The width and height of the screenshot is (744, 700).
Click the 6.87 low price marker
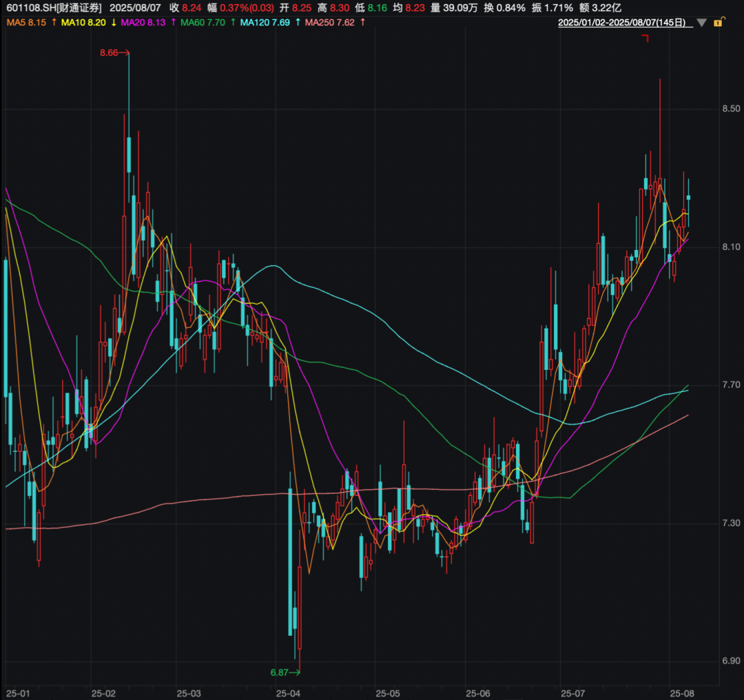click(x=280, y=672)
